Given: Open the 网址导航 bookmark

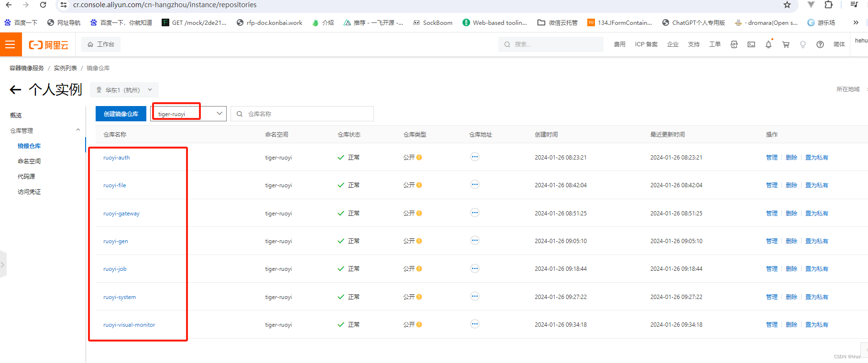Looking at the screenshot, I should click(64, 22).
